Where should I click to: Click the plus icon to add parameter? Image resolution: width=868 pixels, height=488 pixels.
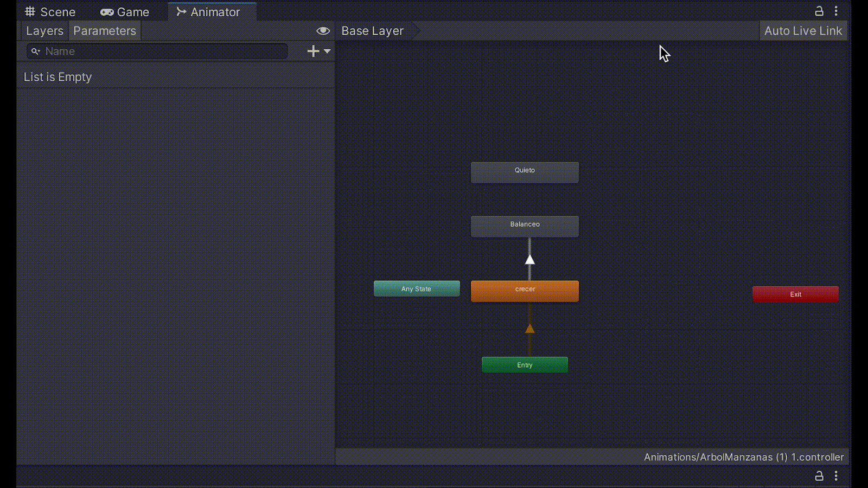(313, 51)
